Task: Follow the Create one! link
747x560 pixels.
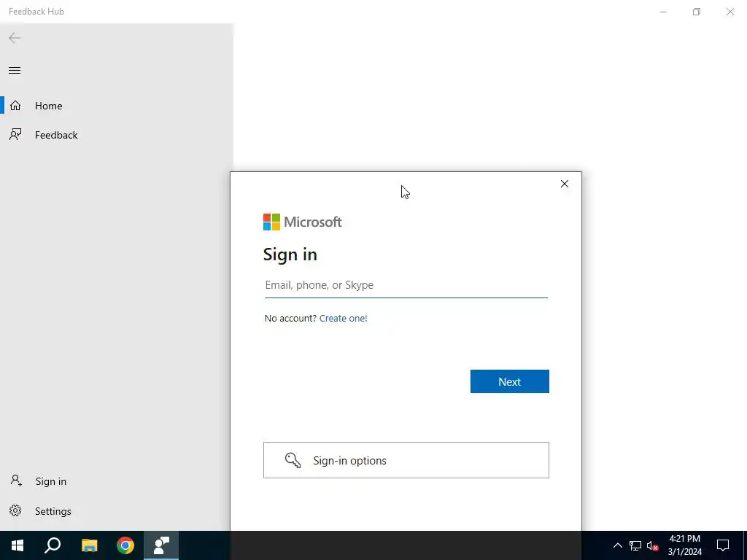Action: click(343, 318)
